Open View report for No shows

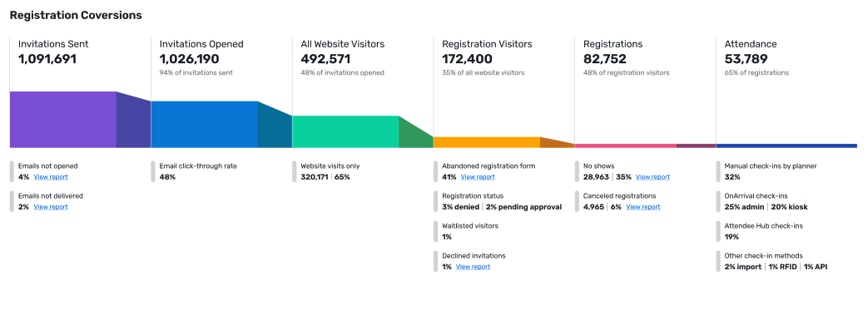pyautogui.click(x=652, y=177)
